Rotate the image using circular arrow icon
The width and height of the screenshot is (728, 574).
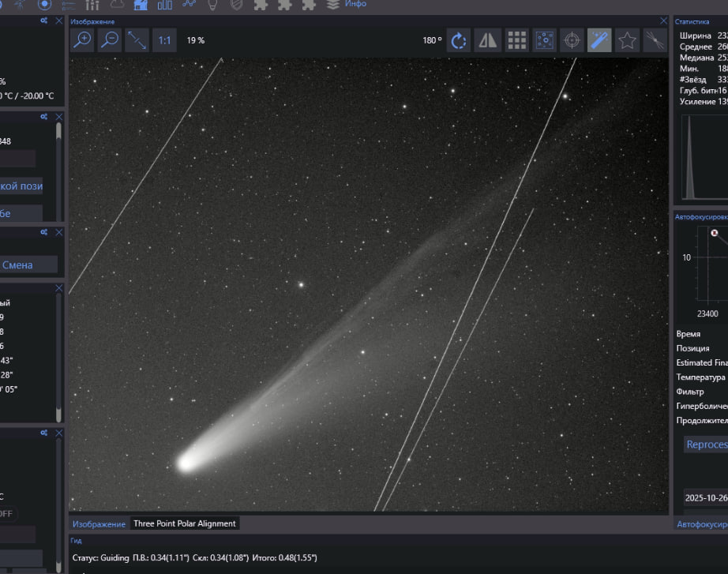[x=459, y=40]
